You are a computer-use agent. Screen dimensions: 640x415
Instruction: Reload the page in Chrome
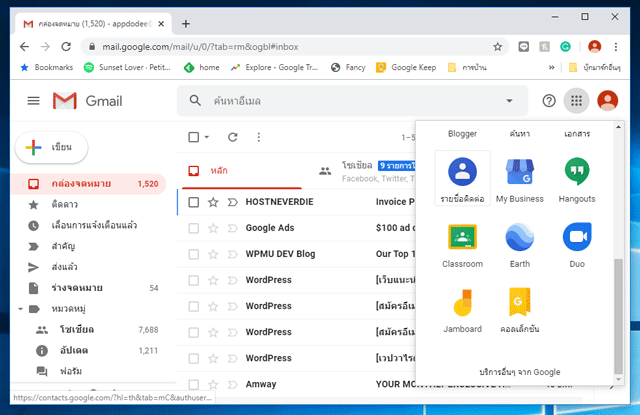pos(66,47)
